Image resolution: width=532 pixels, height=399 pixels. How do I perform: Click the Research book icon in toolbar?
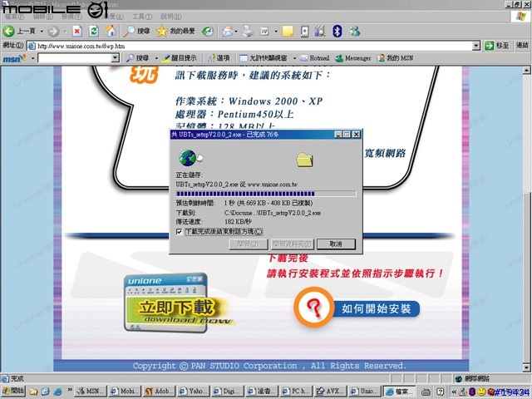coord(320,32)
